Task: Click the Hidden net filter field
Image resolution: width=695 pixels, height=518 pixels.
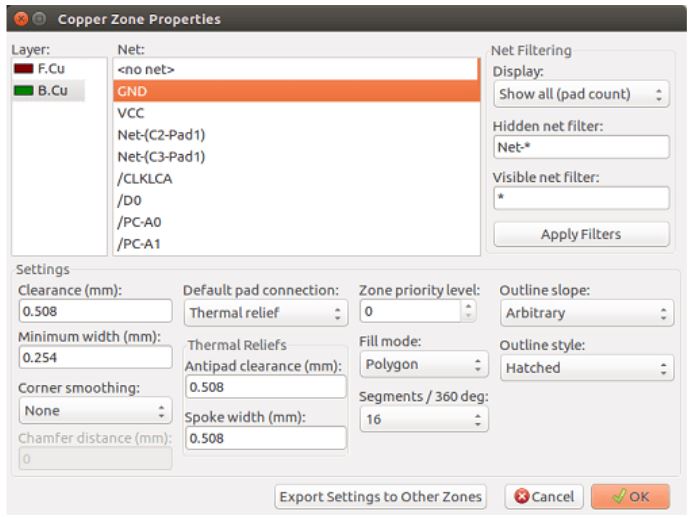Action: point(581,147)
